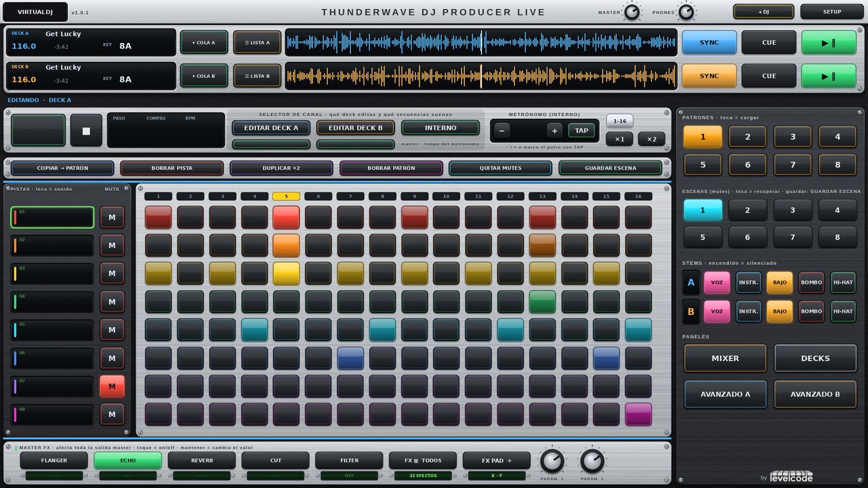Toggle the orange pad at step 5 of track 02
The height and width of the screenshot is (488, 868).
(286, 245)
